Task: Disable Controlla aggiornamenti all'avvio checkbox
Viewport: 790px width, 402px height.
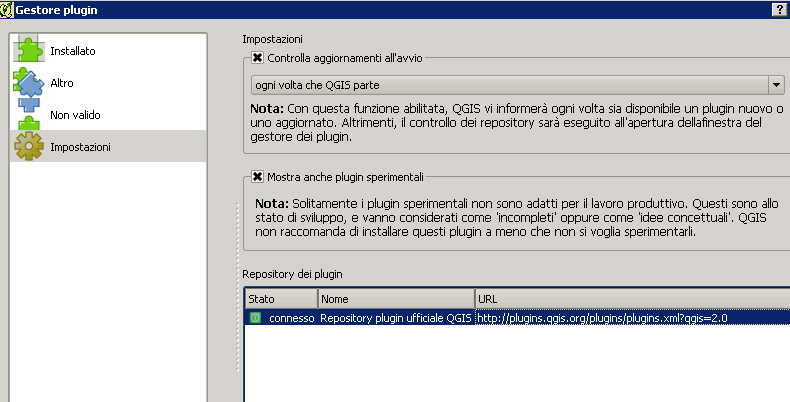Action: point(258,58)
